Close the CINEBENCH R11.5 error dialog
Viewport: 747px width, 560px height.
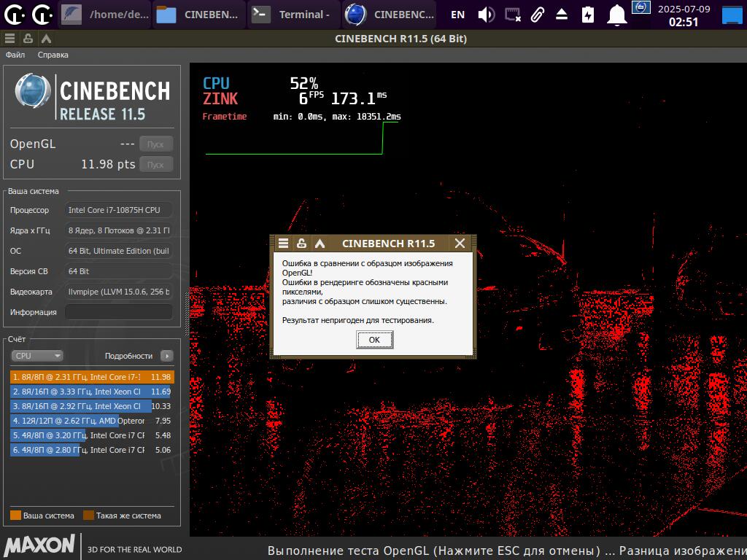pos(460,244)
